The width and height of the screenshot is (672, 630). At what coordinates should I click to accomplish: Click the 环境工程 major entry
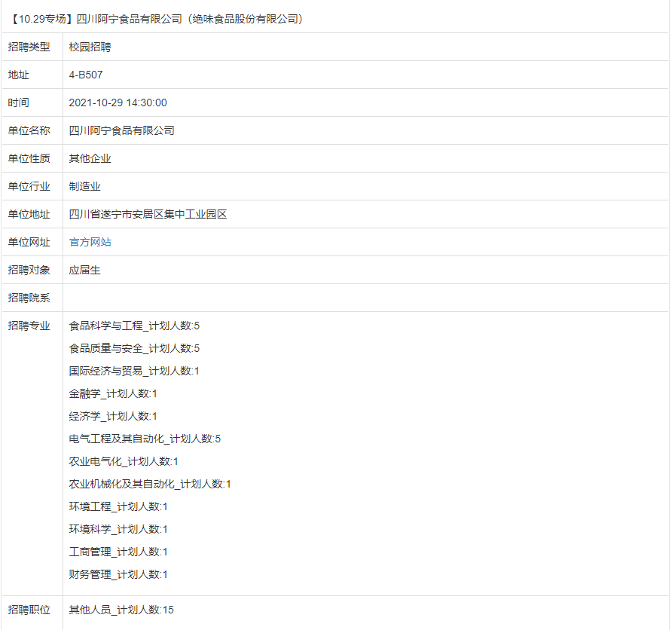tap(118, 506)
